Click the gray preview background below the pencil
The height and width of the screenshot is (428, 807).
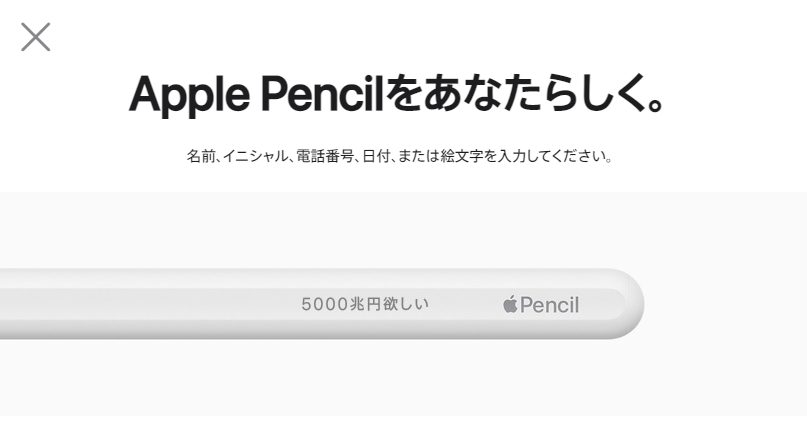pyautogui.click(x=400, y=380)
